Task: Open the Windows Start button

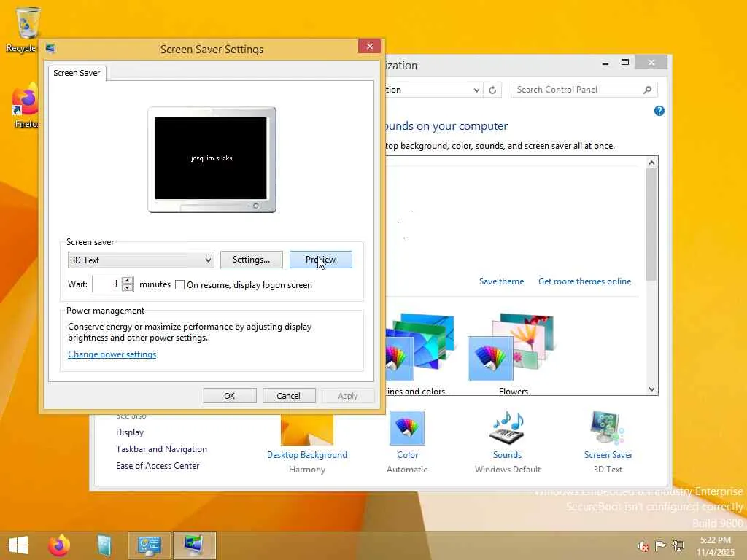Action: coord(18,545)
